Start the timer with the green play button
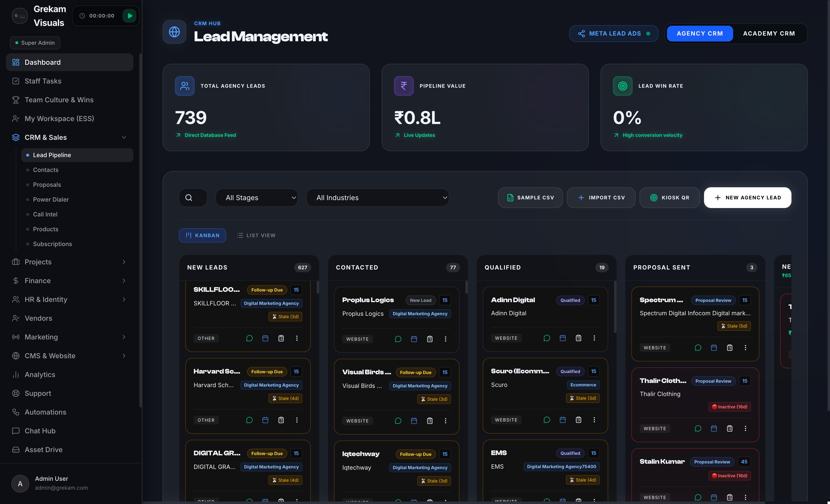Screen dimensions: 830x504 coord(129,16)
